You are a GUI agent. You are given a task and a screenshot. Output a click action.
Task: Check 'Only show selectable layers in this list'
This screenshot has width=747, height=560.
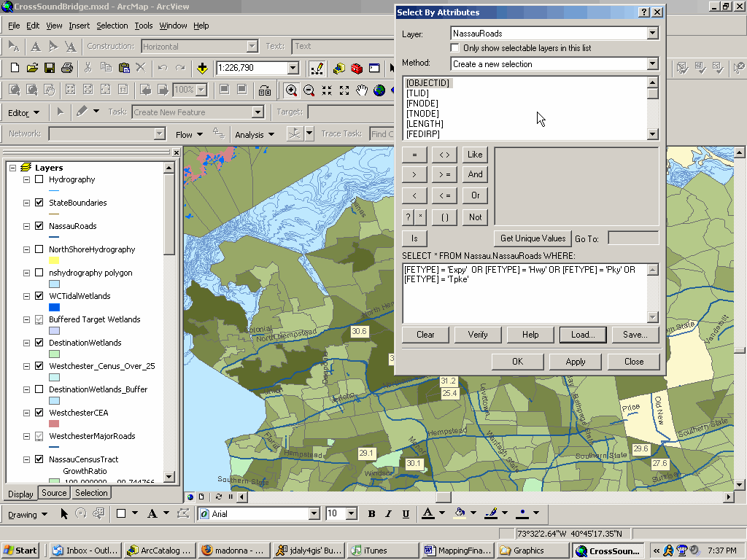click(455, 48)
